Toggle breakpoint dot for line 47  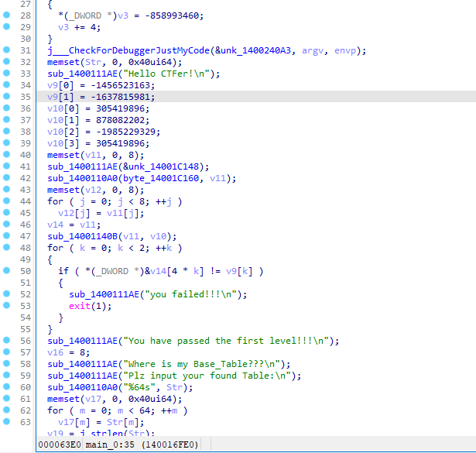[6, 236]
